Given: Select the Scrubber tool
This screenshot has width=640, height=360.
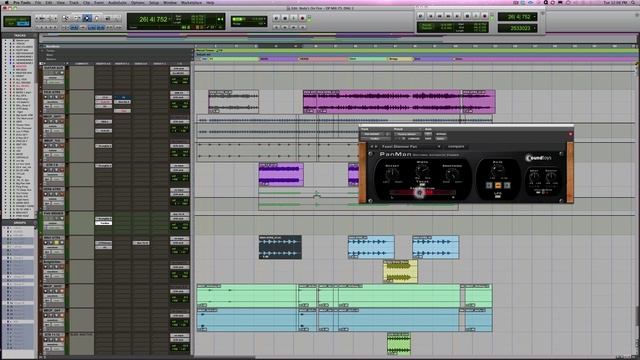Looking at the screenshot, I should [107, 18].
